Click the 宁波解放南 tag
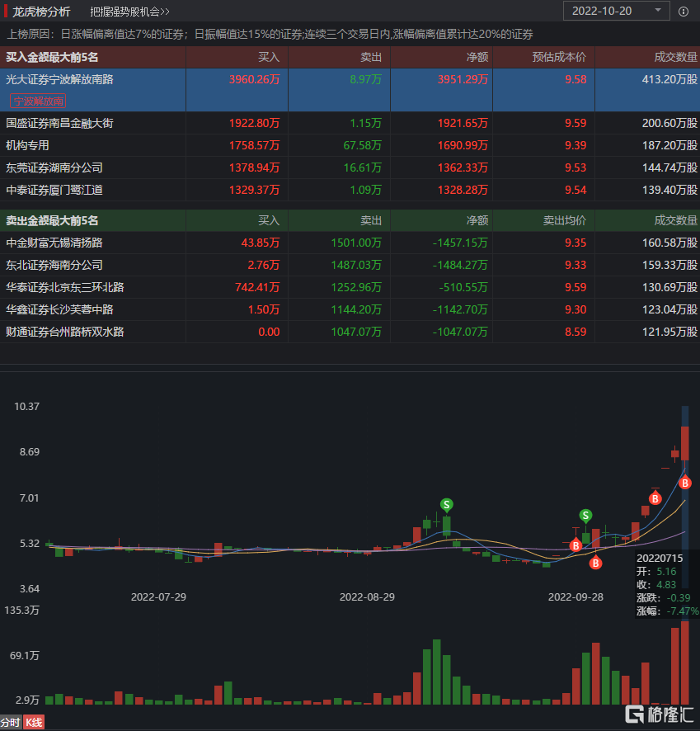The image size is (700, 731). tap(38, 101)
